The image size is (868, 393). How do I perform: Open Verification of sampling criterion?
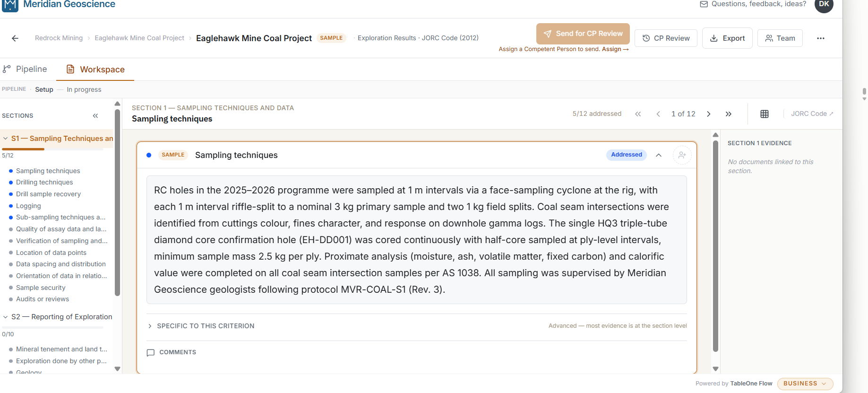[x=61, y=241]
